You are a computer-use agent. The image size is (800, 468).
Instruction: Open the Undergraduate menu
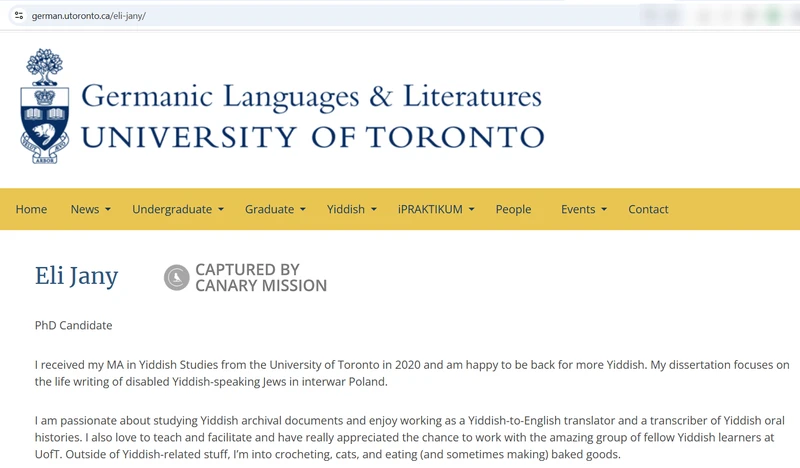(x=172, y=209)
